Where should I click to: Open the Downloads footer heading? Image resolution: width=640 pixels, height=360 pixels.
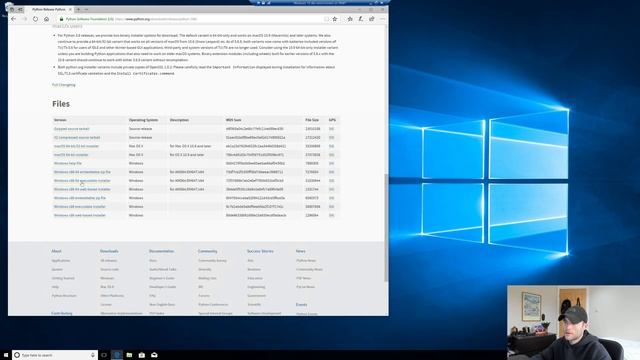click(109, 251)
